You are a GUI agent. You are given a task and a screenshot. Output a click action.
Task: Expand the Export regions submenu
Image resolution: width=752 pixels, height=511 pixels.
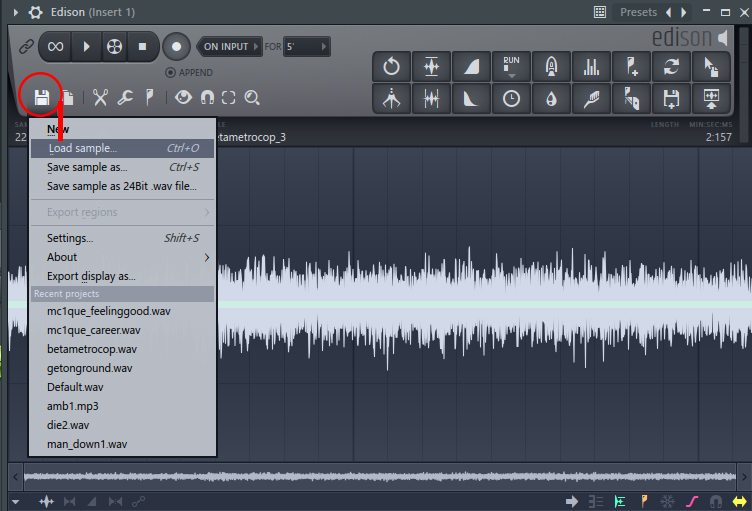point(122,212)
